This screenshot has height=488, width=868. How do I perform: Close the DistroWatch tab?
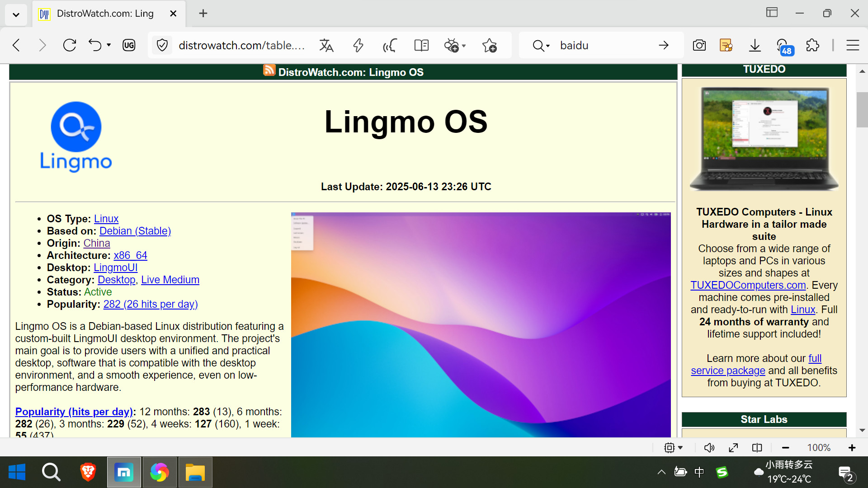tap(173, 14)
